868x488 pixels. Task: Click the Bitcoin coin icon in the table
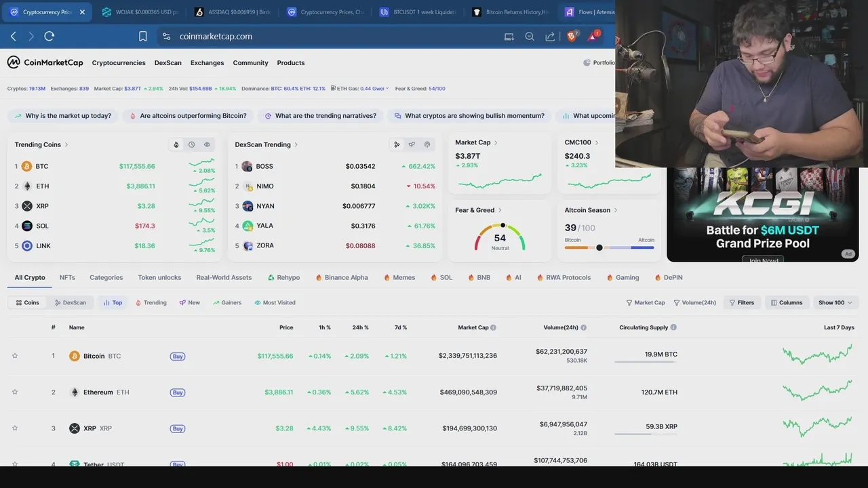coord(75,356)
